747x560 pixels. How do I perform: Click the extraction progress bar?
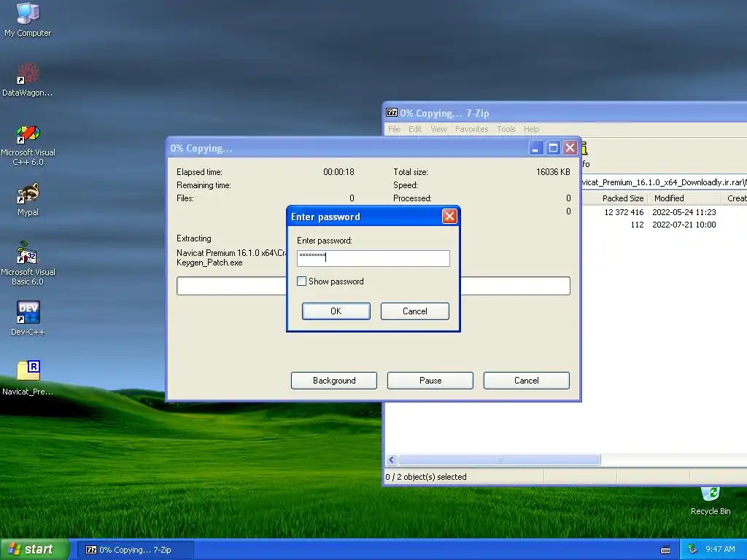(x=373, y=286)
